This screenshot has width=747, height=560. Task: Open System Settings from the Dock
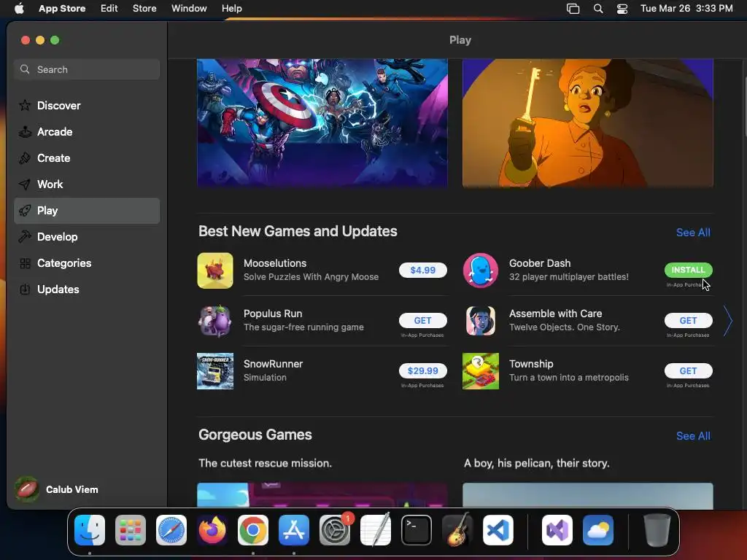(334, 530)
